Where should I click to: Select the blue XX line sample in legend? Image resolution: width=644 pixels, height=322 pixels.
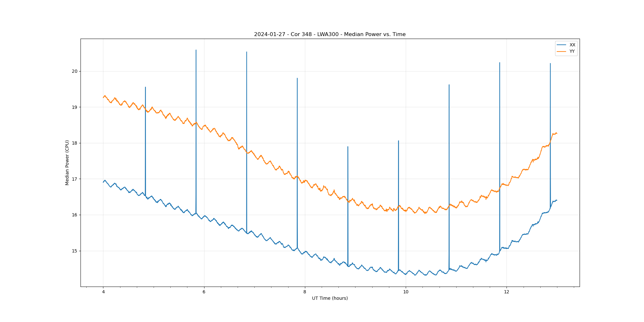(562, 45)
